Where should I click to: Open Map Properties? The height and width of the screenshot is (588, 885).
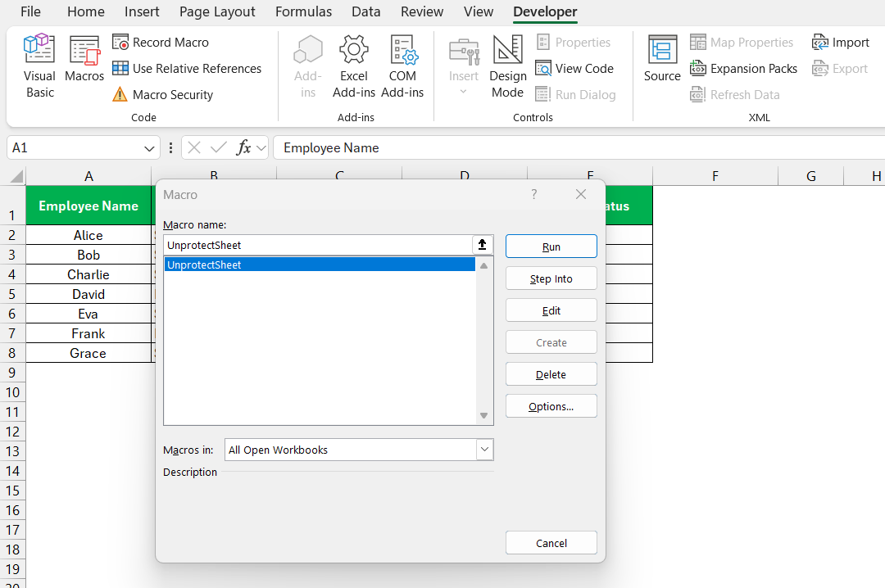742,43
